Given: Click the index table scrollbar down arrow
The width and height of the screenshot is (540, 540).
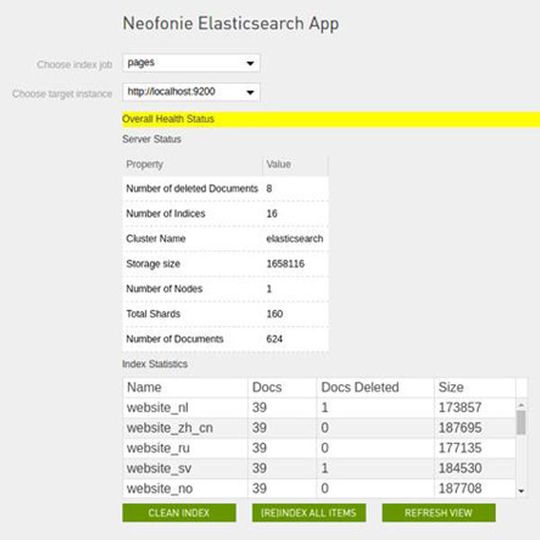Looking at the screenshot, I should tap(521, 491).
